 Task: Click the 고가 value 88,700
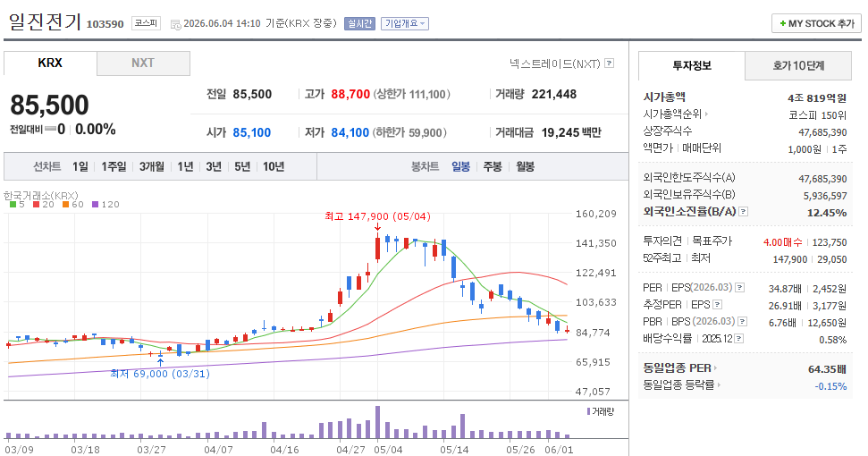tap(350, 94)
